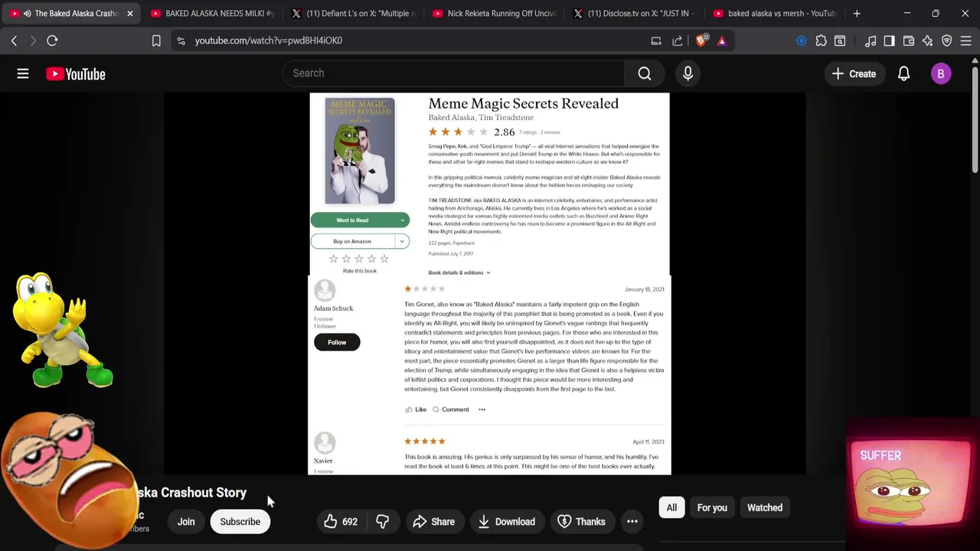
Task: Click the Subscribe button
Action: click(x=240, y=522)
